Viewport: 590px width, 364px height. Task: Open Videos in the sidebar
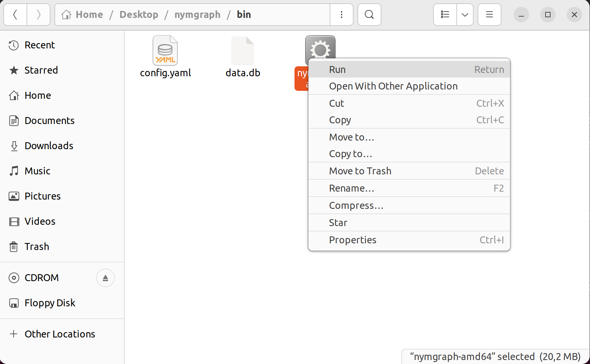(39, 221)
